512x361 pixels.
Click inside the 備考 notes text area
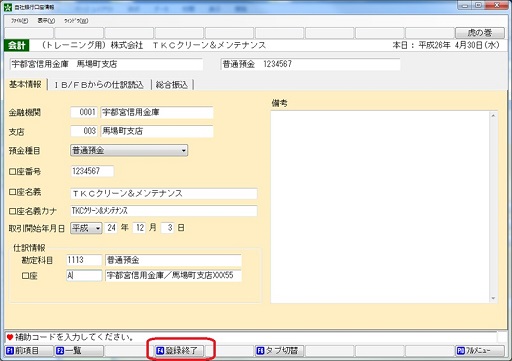coord(380,207)
